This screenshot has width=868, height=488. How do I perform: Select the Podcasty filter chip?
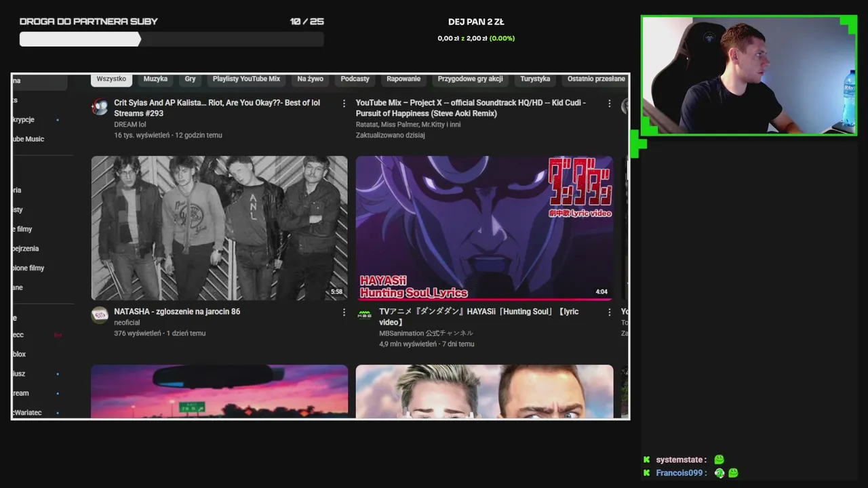coord(355,79)
